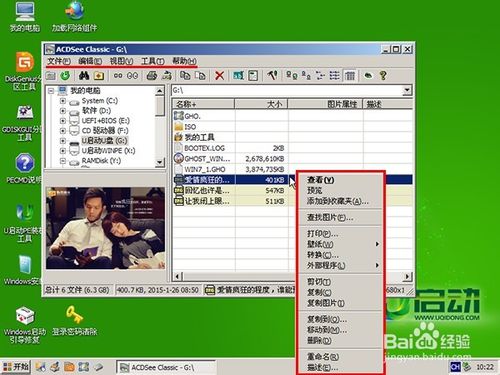This screenshot has height=375, width=500.
Task: Open the 文件(F) menu
Action: (x=59, y=61)
